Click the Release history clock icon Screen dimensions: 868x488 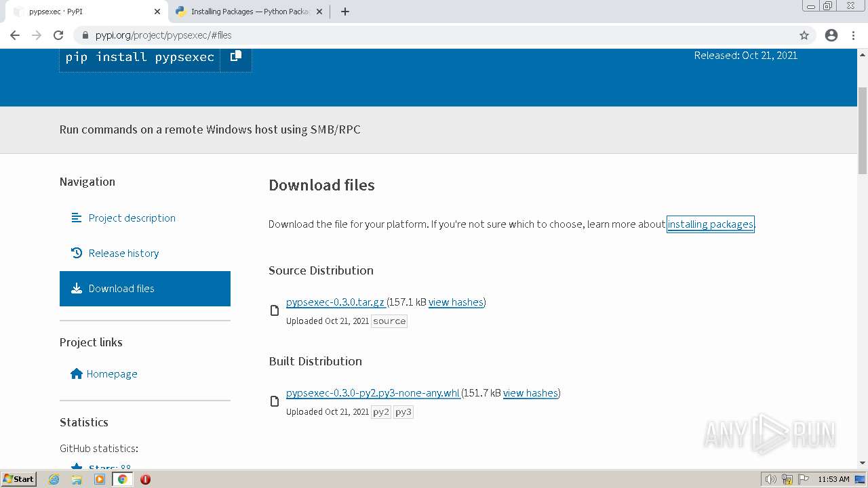(76, 253)
